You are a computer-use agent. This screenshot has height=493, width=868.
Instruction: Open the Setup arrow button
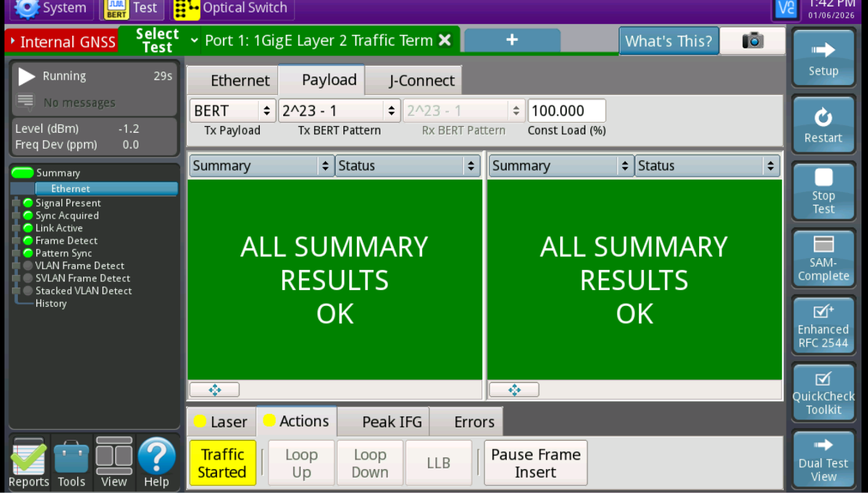point(823,58)
